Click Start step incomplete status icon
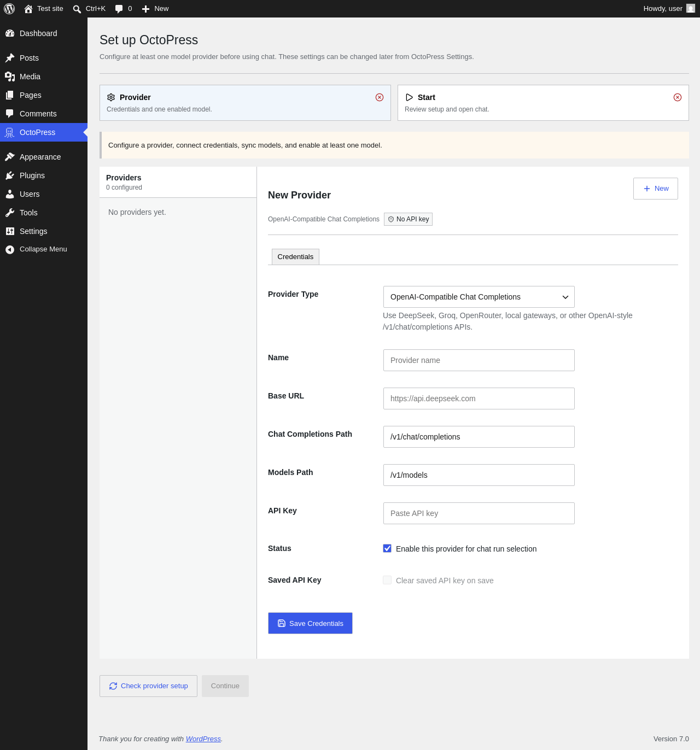The width and height of the screenshot is (700, 750). pyautogui.click(x=678, y=97)
